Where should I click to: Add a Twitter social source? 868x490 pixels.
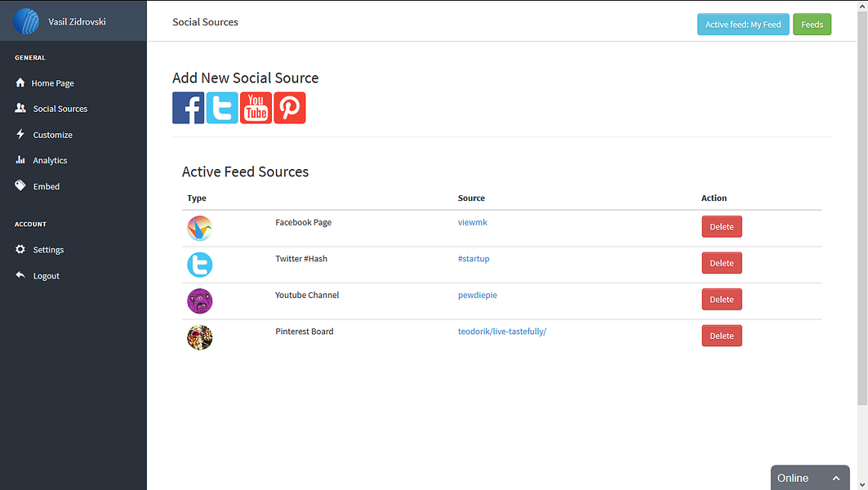point(222,108)
